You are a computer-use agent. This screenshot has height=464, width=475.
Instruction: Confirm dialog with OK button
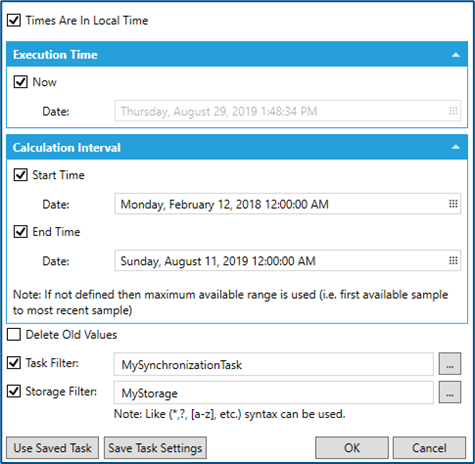(352, 448)
